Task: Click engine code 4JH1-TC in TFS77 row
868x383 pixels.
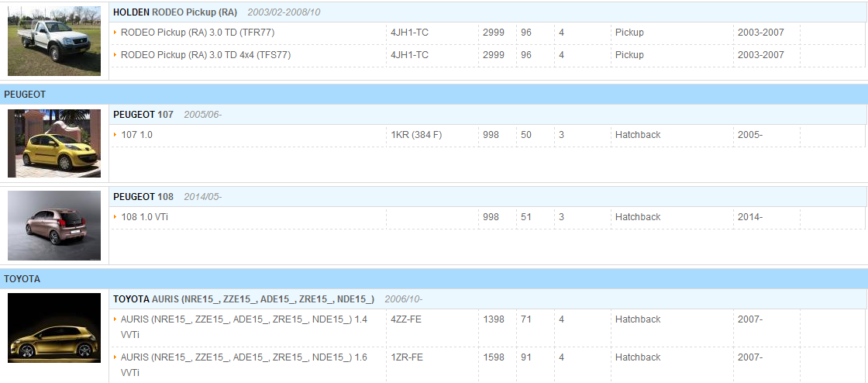Action: click(410, 55)
